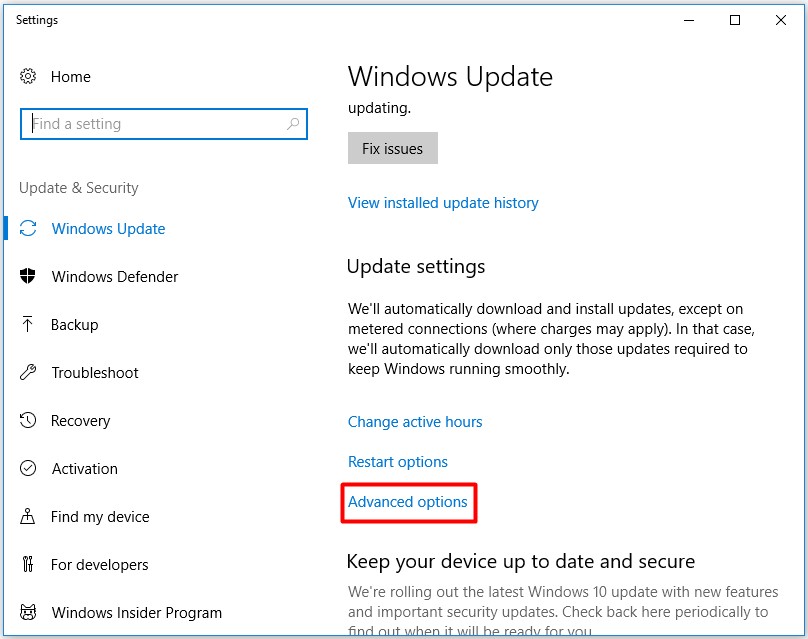Click the Windows Defender shield icon
This screenshot has width=808, height=639.
tap(28, 277)
